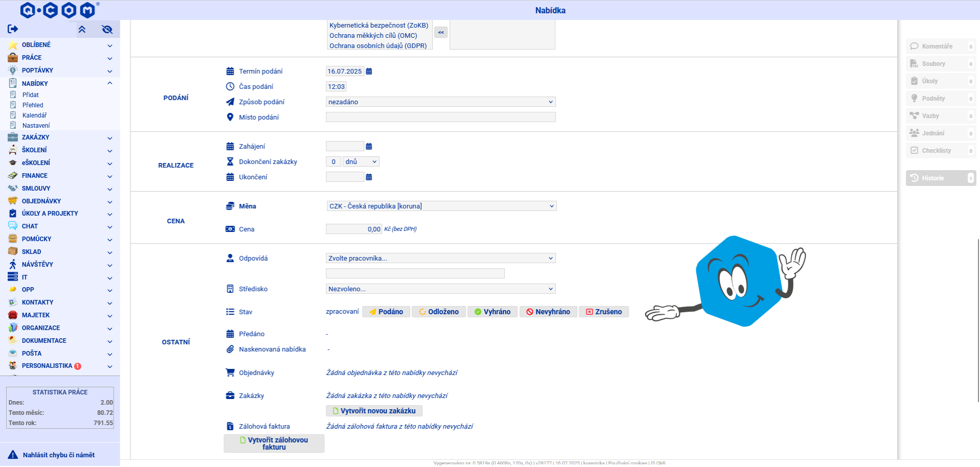Open Přehled under NABÍDKY
The width and height of the screenshot is (980, 467).
click(x=33, y=105)
